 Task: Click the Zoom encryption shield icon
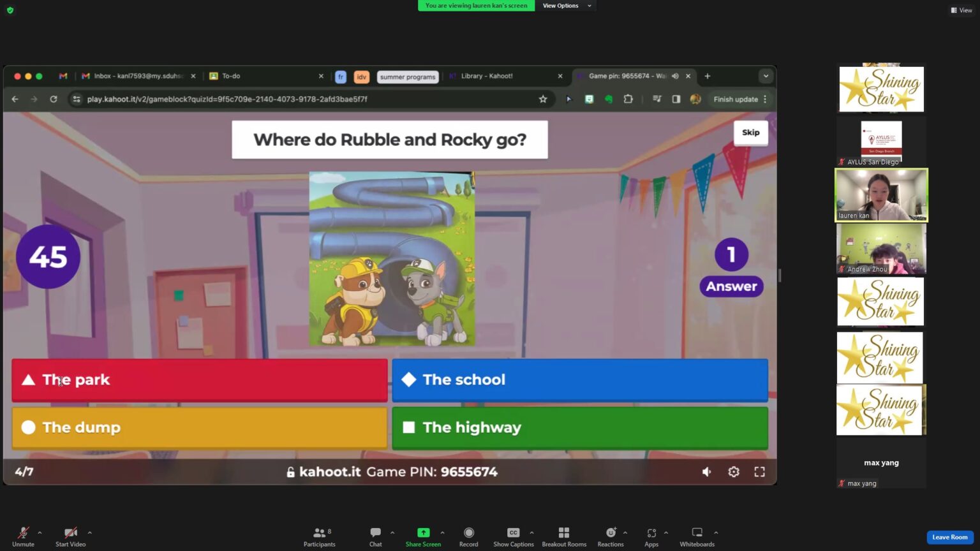(x=10, y=10)
